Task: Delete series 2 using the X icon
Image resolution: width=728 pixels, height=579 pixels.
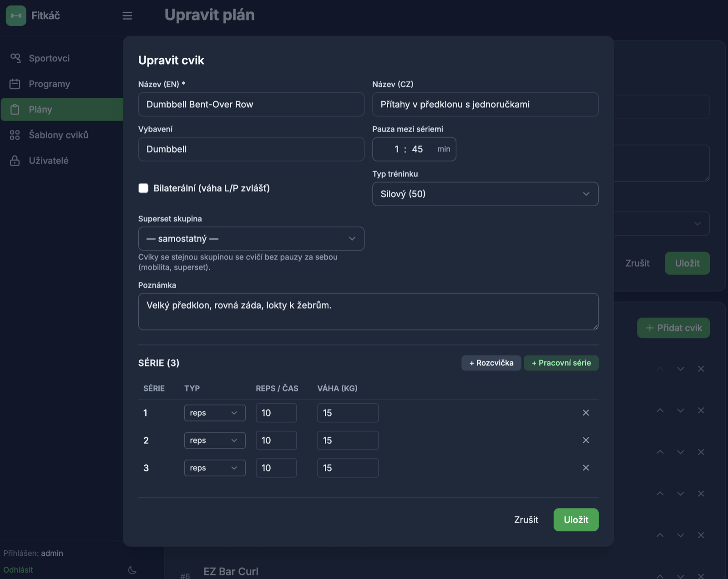Action: pyautogui.click(x=586, y=440)
